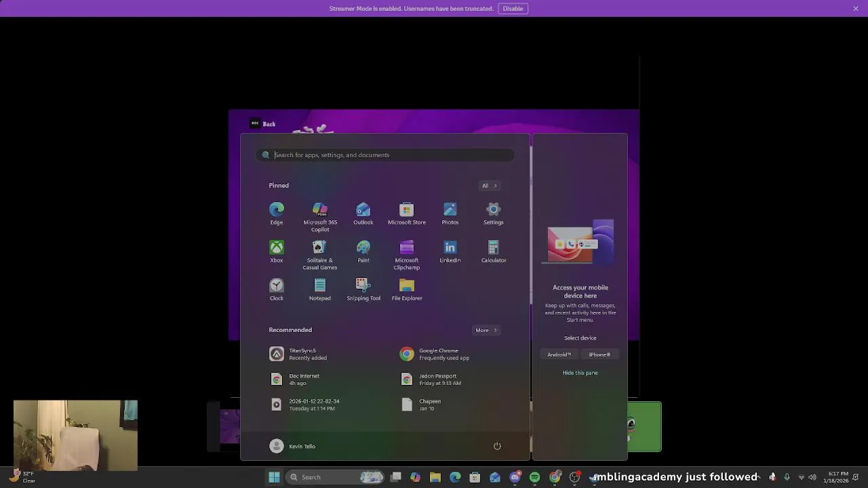Launch the Paint app
The image size is (868, 488).
tap(363, 251)
